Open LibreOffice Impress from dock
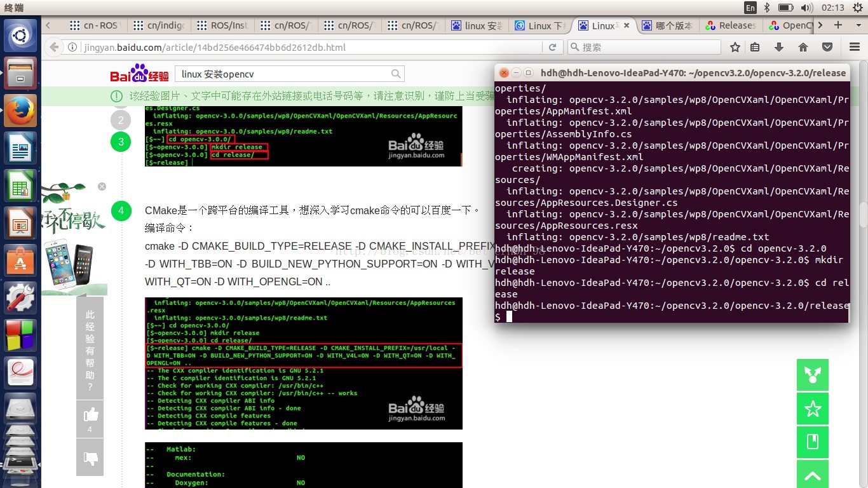Image resolution: width=868 pixels, height=488 pixels. 20,223
